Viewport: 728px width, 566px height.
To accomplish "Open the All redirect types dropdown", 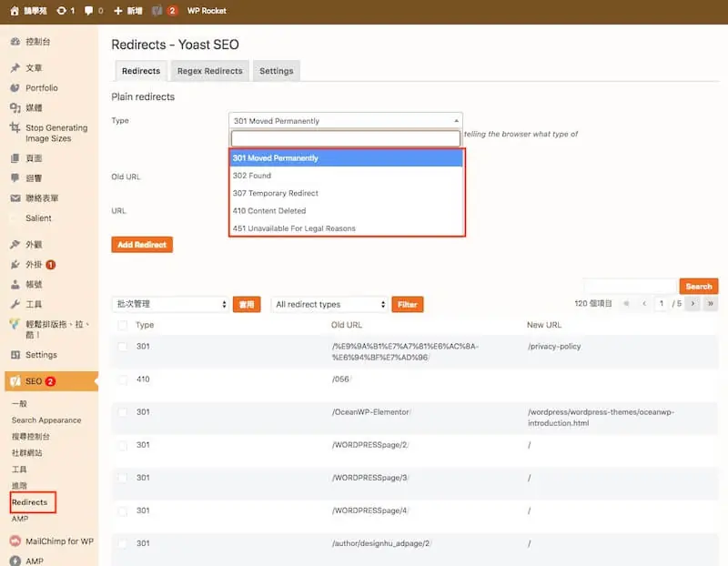I will tap(329, 304).
